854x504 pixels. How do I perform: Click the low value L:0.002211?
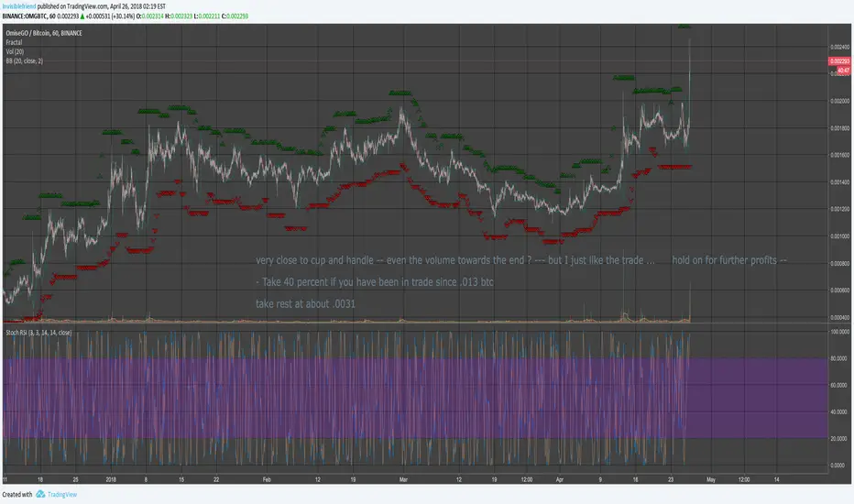207,16
